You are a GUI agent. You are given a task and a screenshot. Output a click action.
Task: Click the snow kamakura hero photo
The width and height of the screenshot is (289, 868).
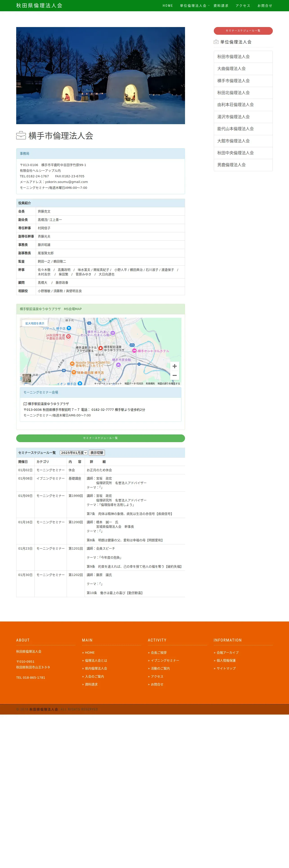pos(101,75)
